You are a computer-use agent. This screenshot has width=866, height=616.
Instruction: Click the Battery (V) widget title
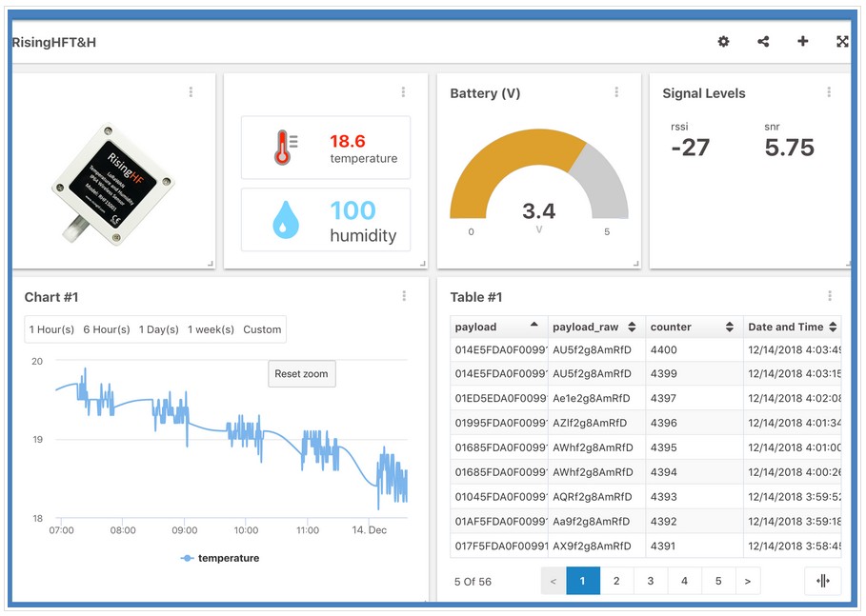point(486,93)
